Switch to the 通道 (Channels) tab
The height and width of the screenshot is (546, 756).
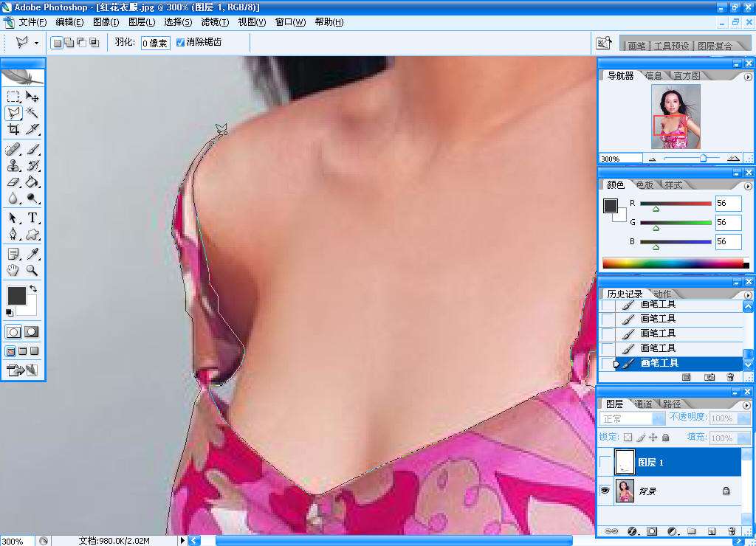tap(643, 404)
